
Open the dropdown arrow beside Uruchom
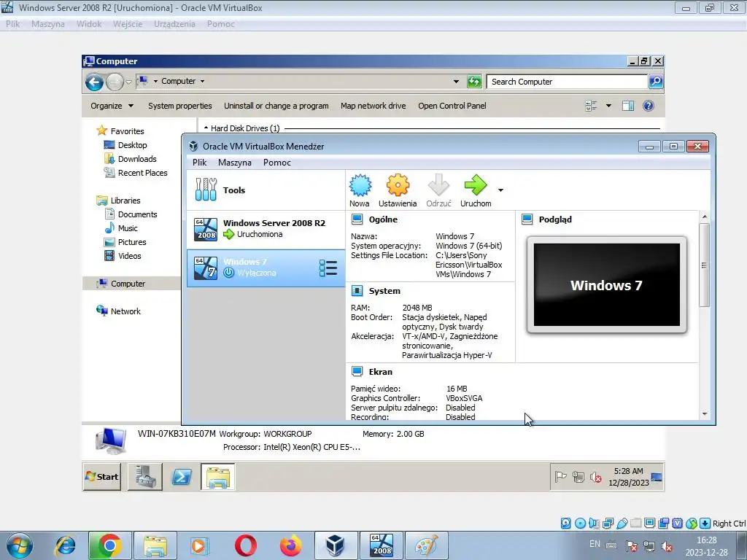tap(500, 190)
